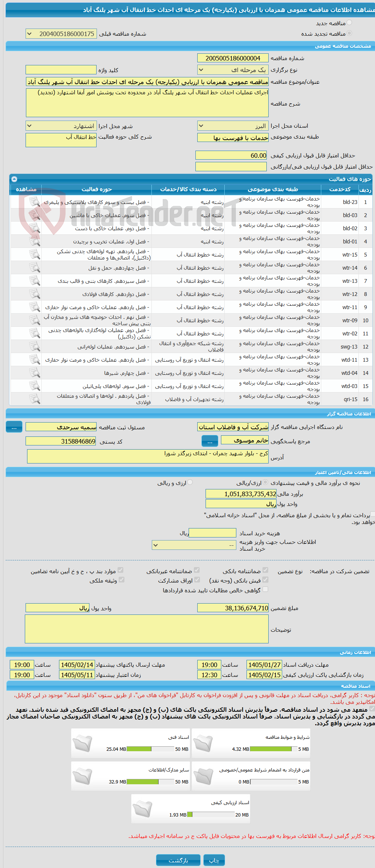
Task: Open the نوع برگزاری dropdown
Action: click(x=233, y=70)
